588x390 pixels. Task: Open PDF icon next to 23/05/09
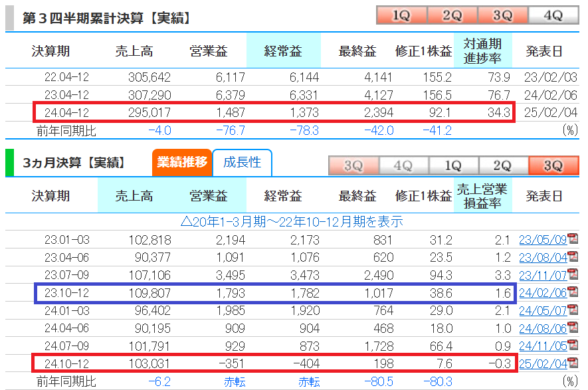(573, 239)
